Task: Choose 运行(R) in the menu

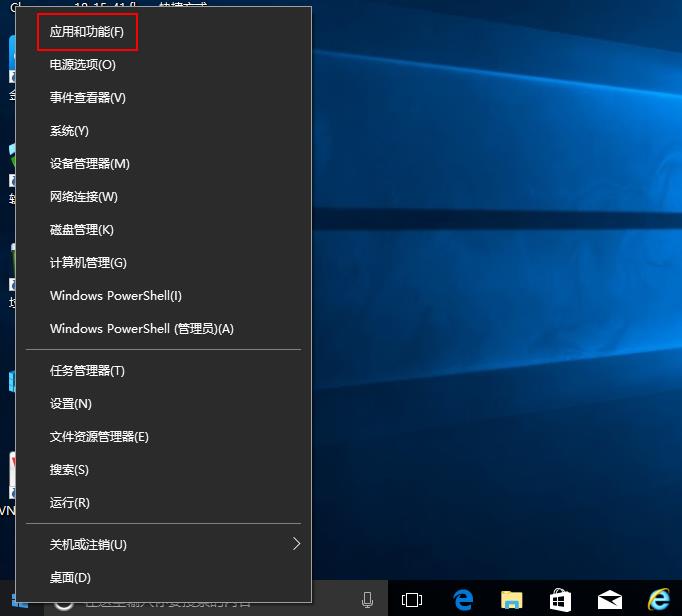Action: tap(70, 503)
